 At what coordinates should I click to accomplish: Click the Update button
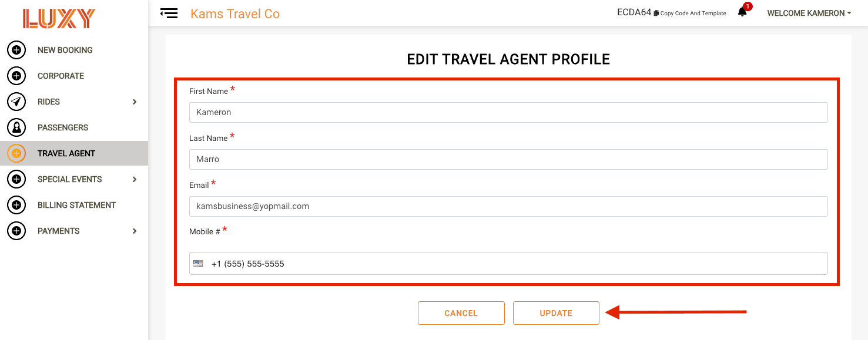(556, 313)
